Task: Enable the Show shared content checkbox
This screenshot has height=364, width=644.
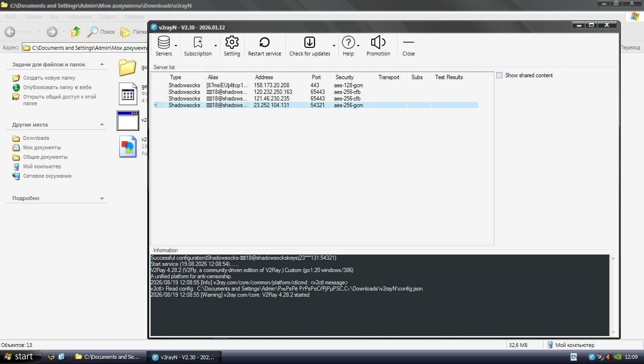Action: pos(499,75)
